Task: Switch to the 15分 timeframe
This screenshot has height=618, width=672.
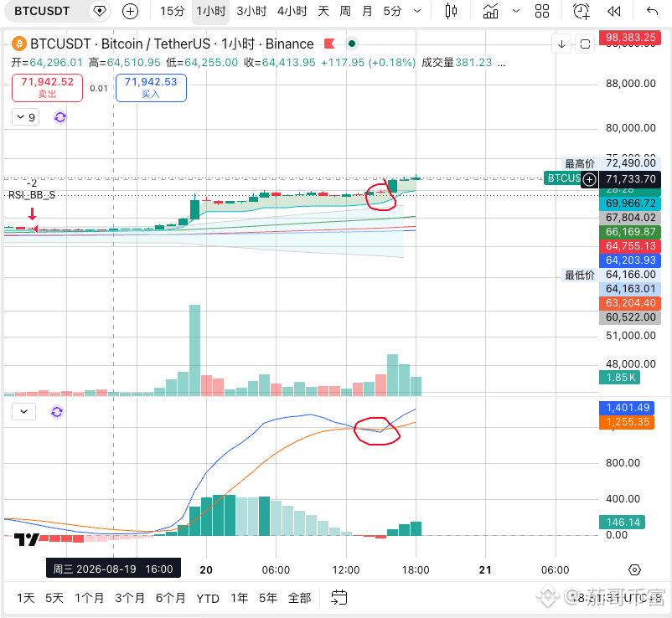Action: (x=172, y=11)
